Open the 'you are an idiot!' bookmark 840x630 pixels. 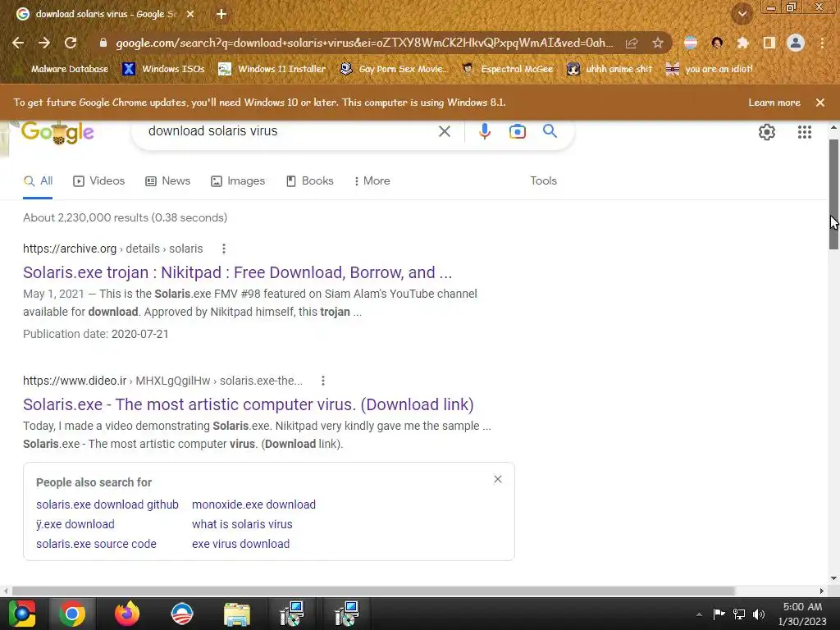[x=710, y=69]
